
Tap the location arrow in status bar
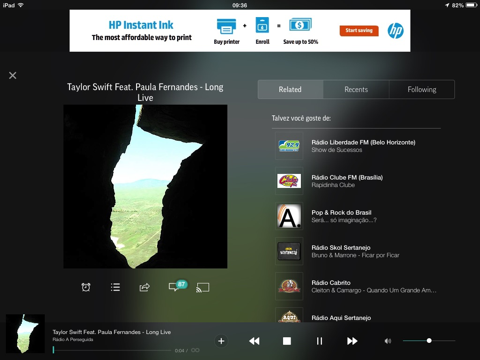pyautogui.click(x=447, y=5)
